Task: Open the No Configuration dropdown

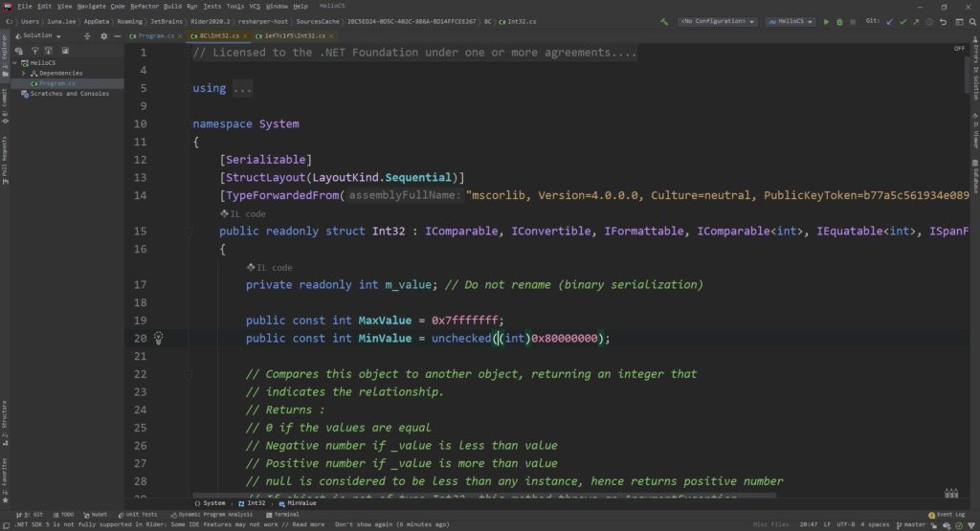Action: (718, 21)
